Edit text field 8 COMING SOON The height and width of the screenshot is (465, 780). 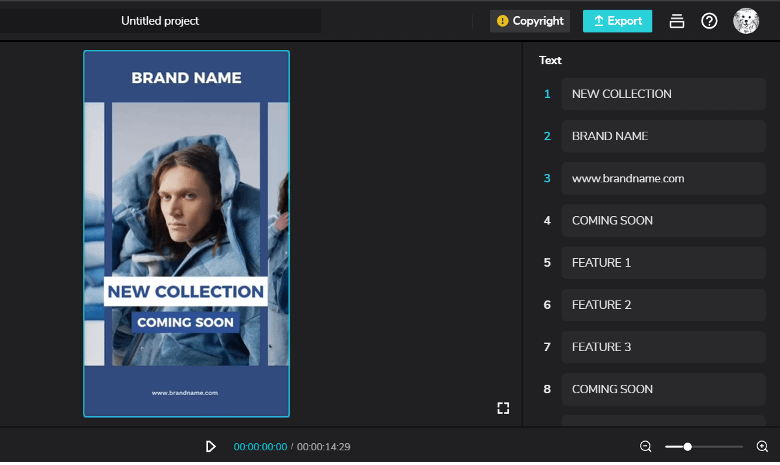click(x=664, y=389)
